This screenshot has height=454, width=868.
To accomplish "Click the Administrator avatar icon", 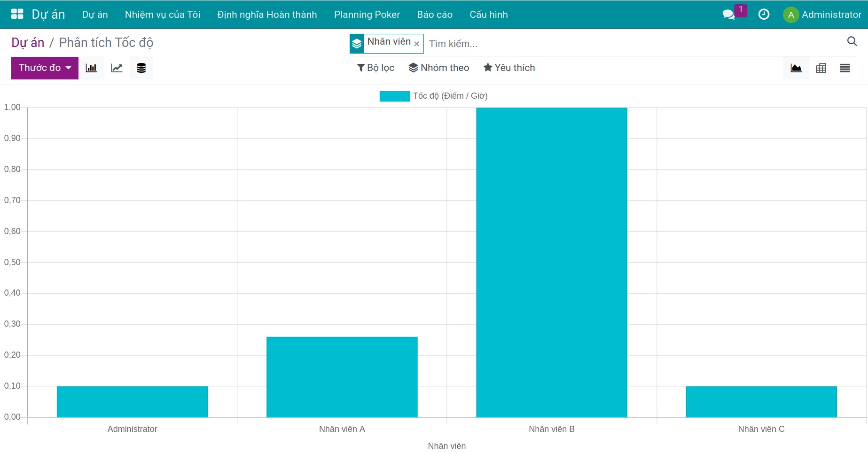I will pos(791,15).
